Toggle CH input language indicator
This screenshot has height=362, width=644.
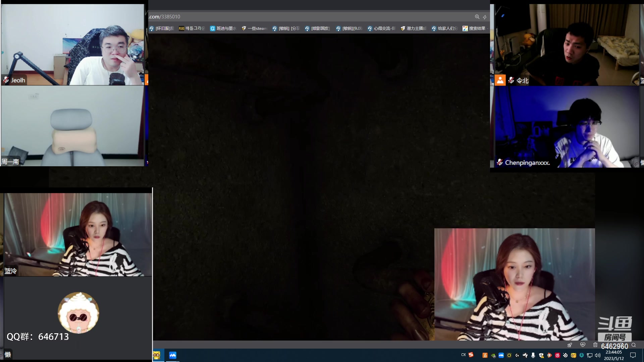463,355
